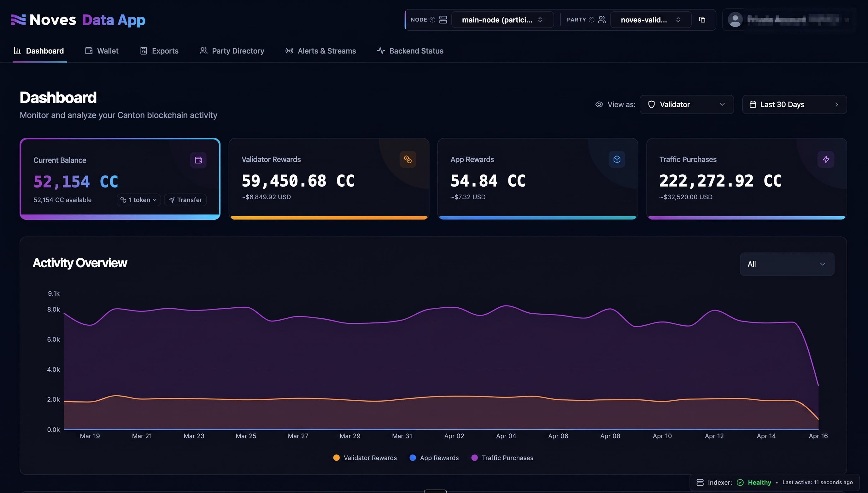The image size is (868, 493).
Task: Toggle Validator Rewards series in chart legend
Action: point(365,457)
